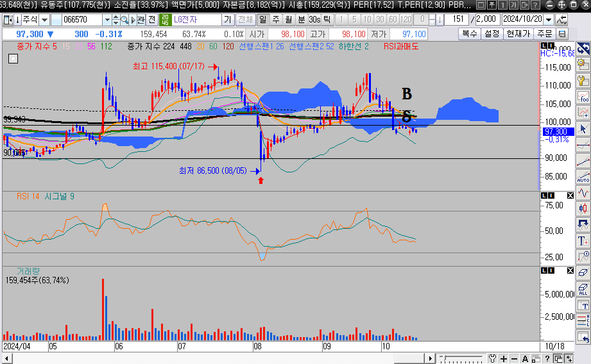This screenshot has height=364, width=591.
Task: Click the 주문 order button
Action: (545, 34)
